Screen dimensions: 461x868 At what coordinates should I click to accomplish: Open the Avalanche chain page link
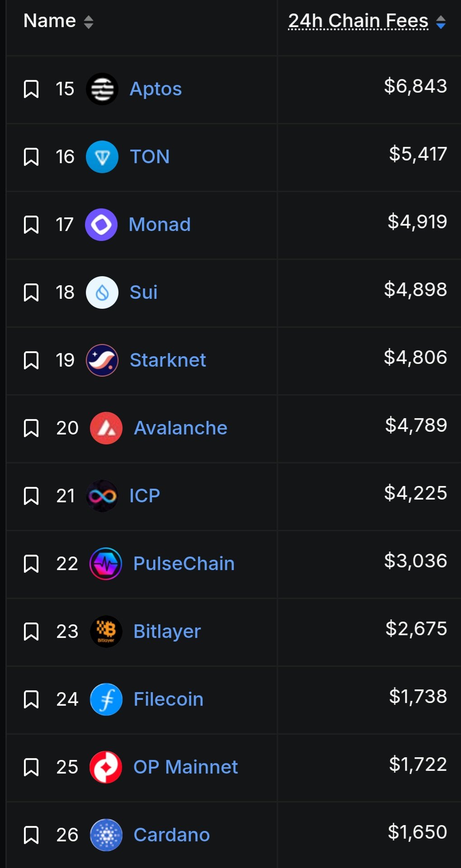click(180, 428)
